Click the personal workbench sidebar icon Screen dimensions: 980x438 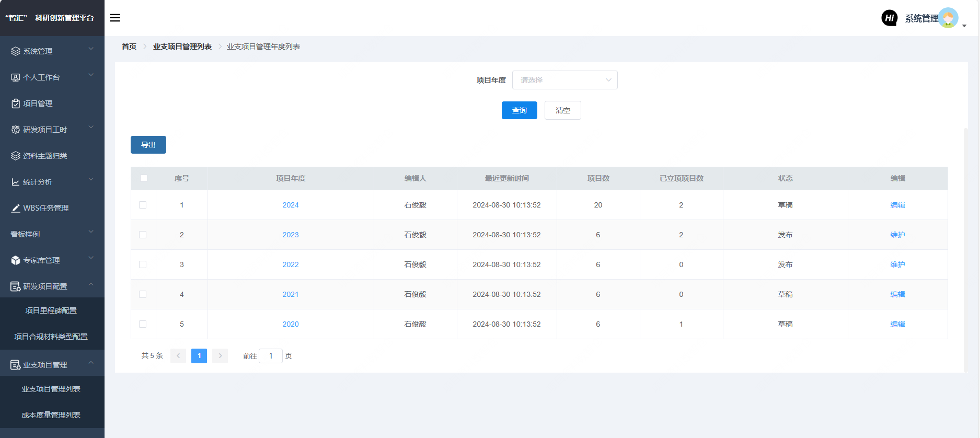click(16, 77)
